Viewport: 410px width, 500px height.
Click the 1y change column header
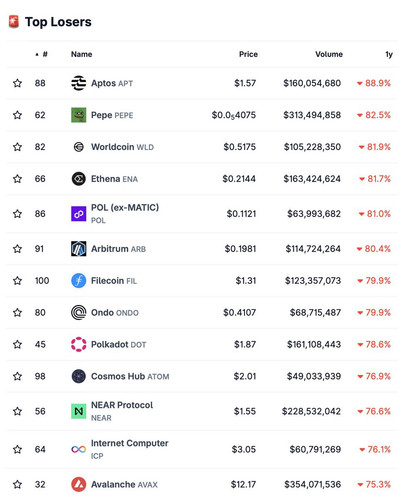click(x=389, y=54)
